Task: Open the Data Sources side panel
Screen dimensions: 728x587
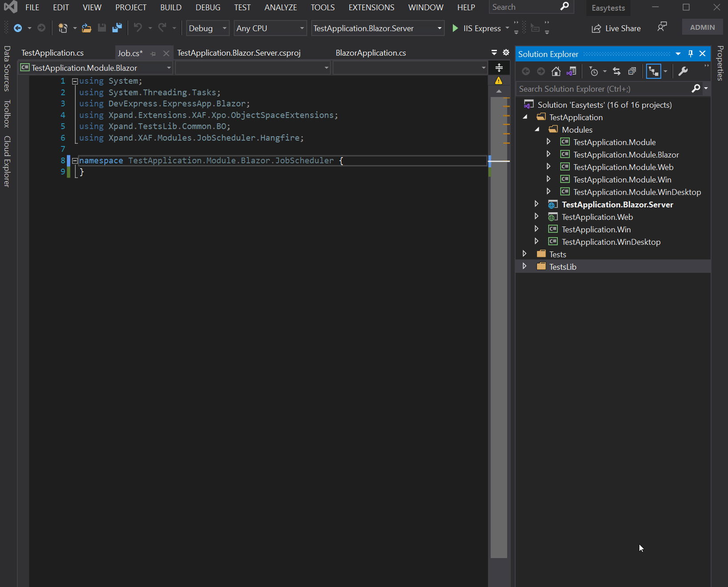Action: point(7,69)
